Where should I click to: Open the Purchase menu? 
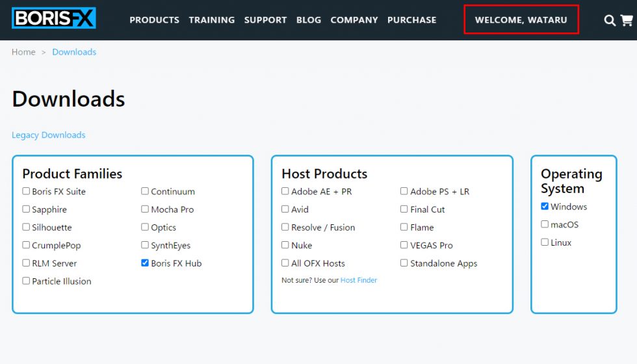point(411,20)
